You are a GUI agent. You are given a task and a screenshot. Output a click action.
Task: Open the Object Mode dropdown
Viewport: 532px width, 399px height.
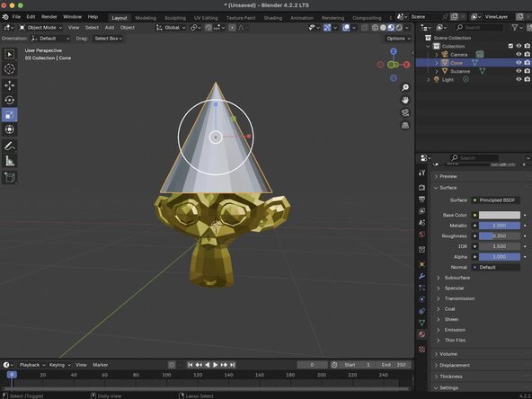(40, 28)
